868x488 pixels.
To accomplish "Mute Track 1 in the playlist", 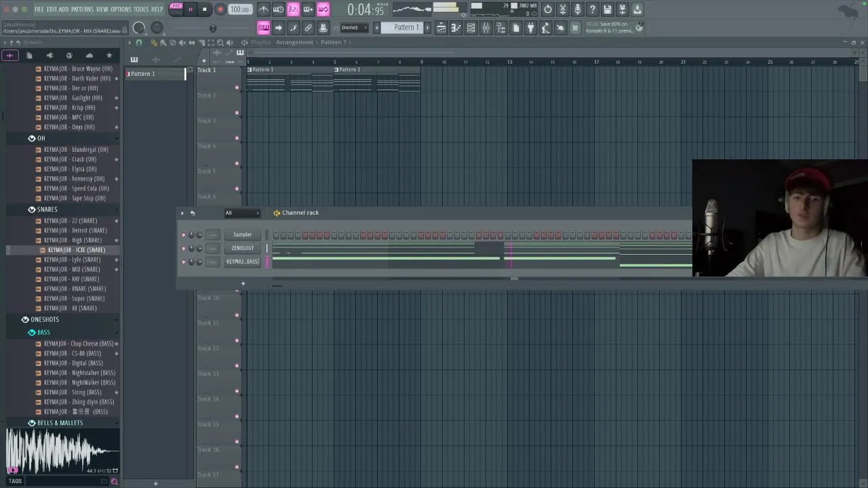I will [x=237, y=87].
